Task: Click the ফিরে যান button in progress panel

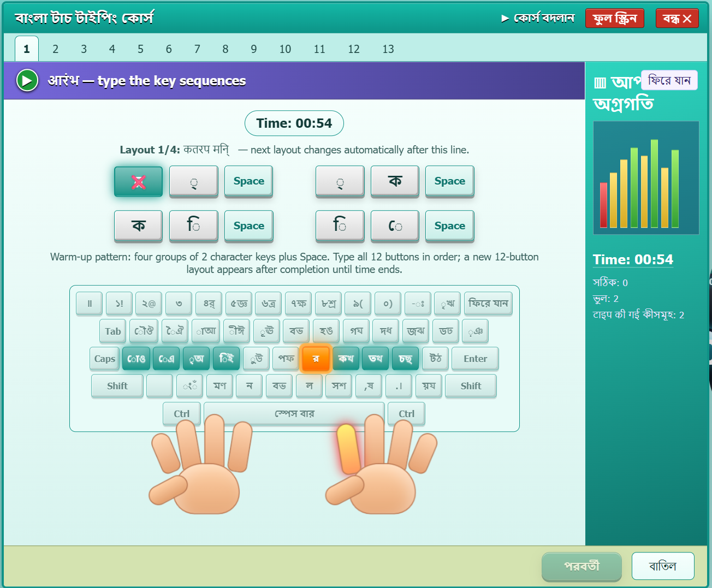Action: tap(669, 80)
